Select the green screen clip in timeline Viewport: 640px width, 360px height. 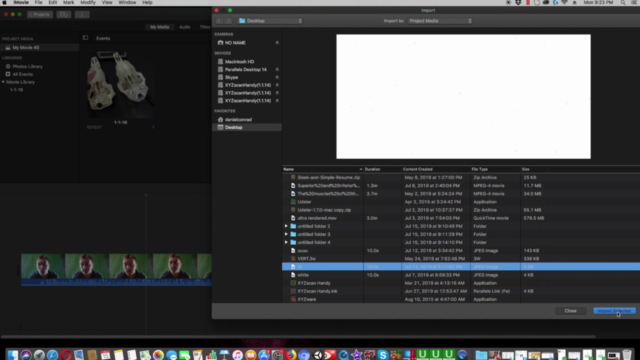116,269
